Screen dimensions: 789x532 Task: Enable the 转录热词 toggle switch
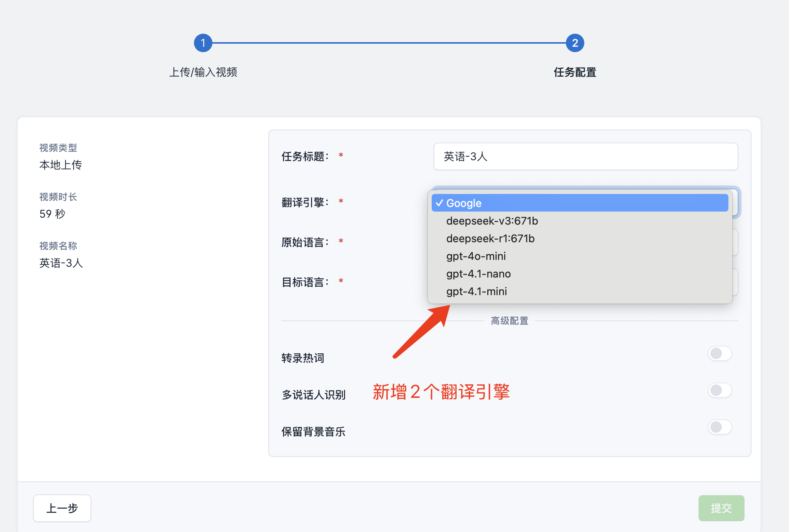(720, 353)
